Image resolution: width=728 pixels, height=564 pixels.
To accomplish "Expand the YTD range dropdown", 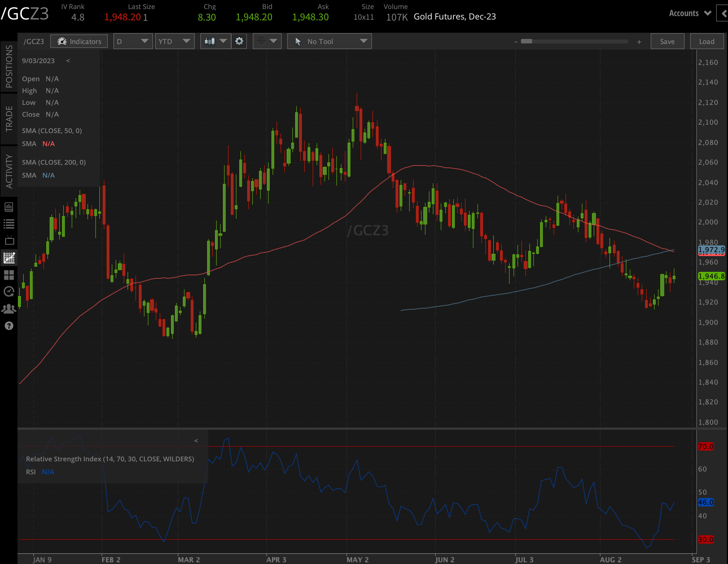I will 174,41.
